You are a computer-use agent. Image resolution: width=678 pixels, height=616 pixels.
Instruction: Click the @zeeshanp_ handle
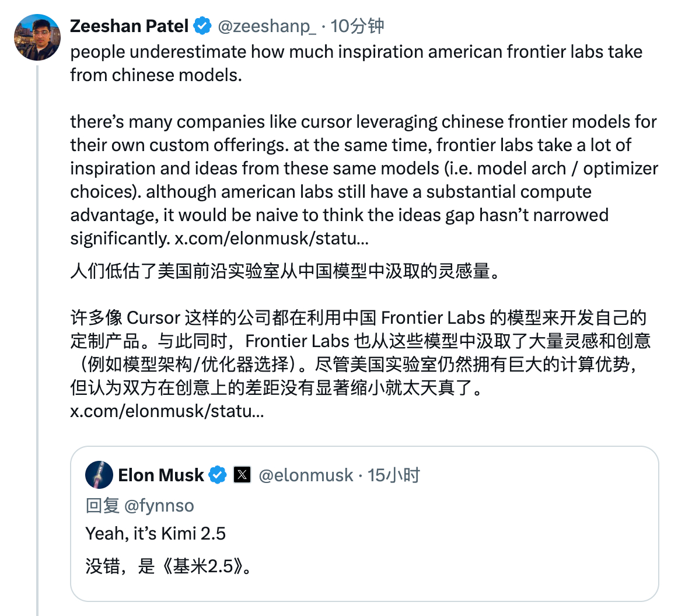click(267, 26)
